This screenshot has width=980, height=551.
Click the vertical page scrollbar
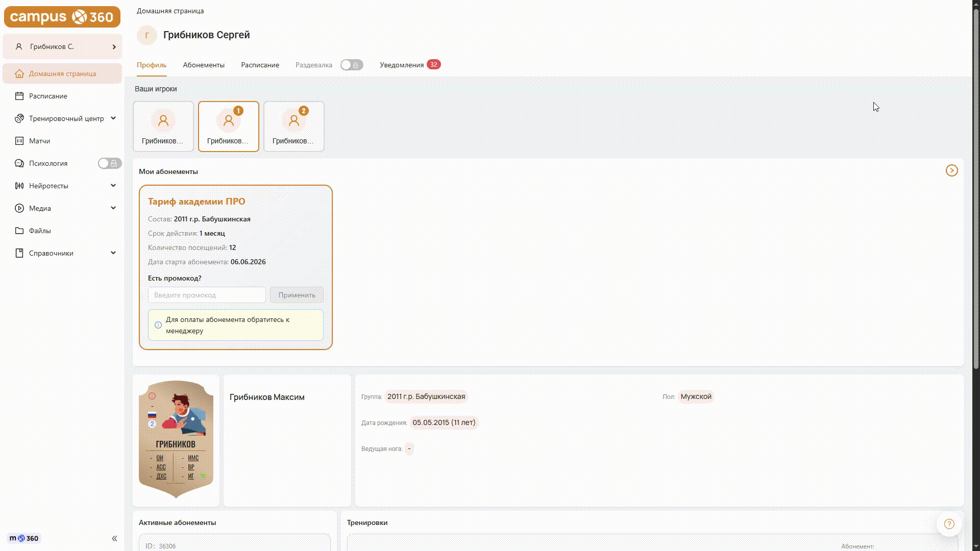coord(976,189)
